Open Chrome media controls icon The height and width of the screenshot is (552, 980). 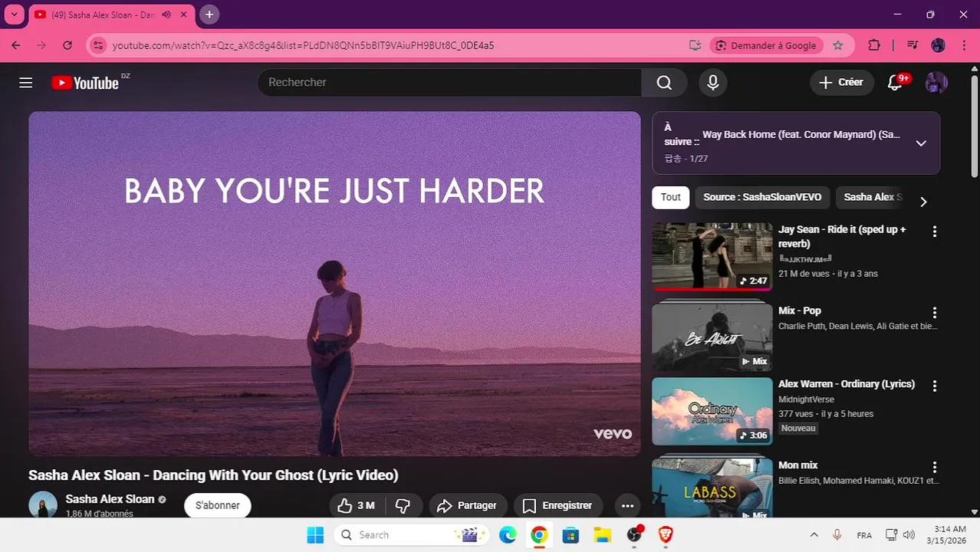coord(912,45)
